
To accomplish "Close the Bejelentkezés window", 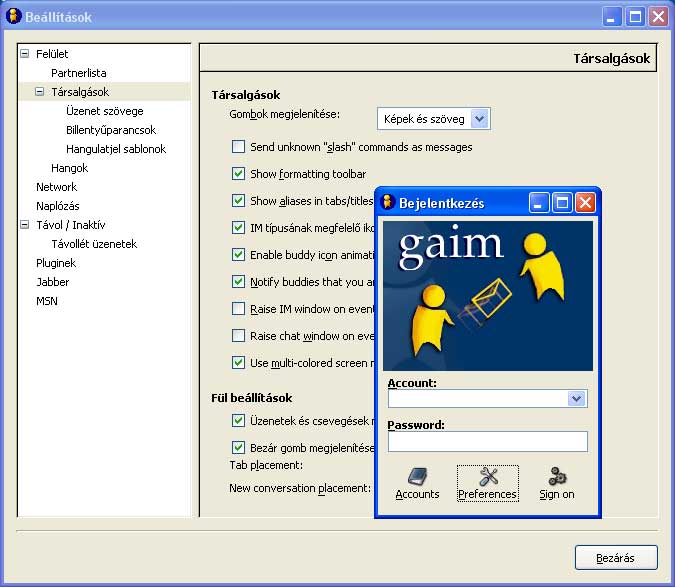I will (585, 202).
